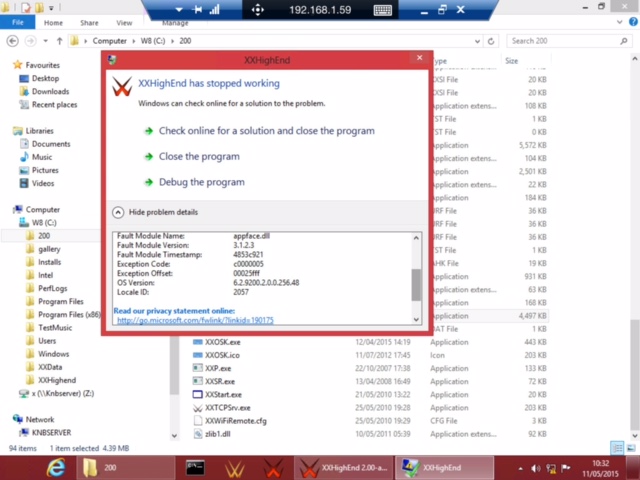
Task: Click scroll up arrow in problem details box
Action: [x=416, y=238]
